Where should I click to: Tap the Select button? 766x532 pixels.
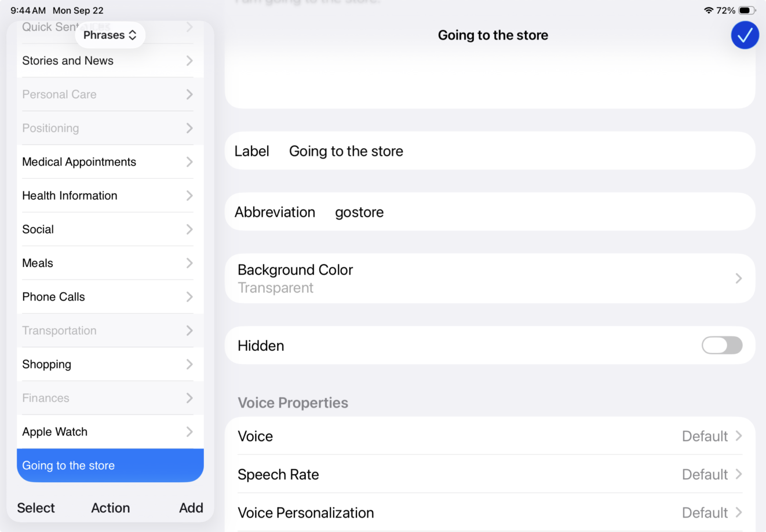36,508
